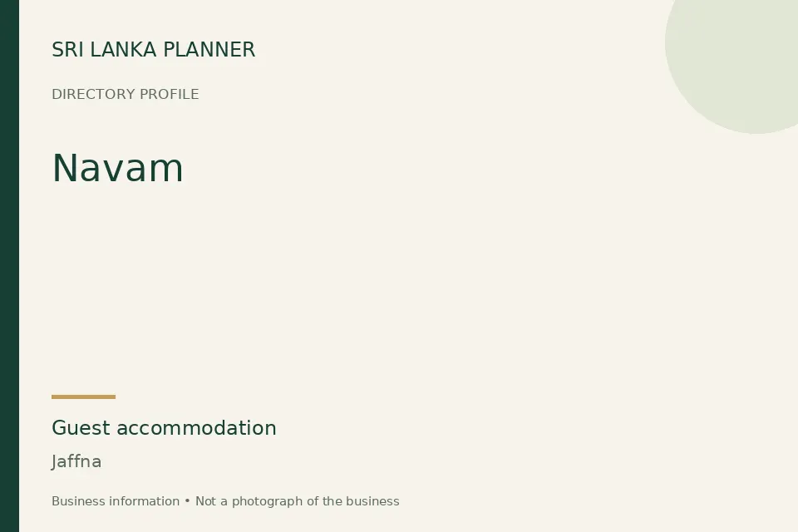This screenshot has width=798, height=532.
Task: Click the final word business in the footer
Action: [x=372, y=501]
